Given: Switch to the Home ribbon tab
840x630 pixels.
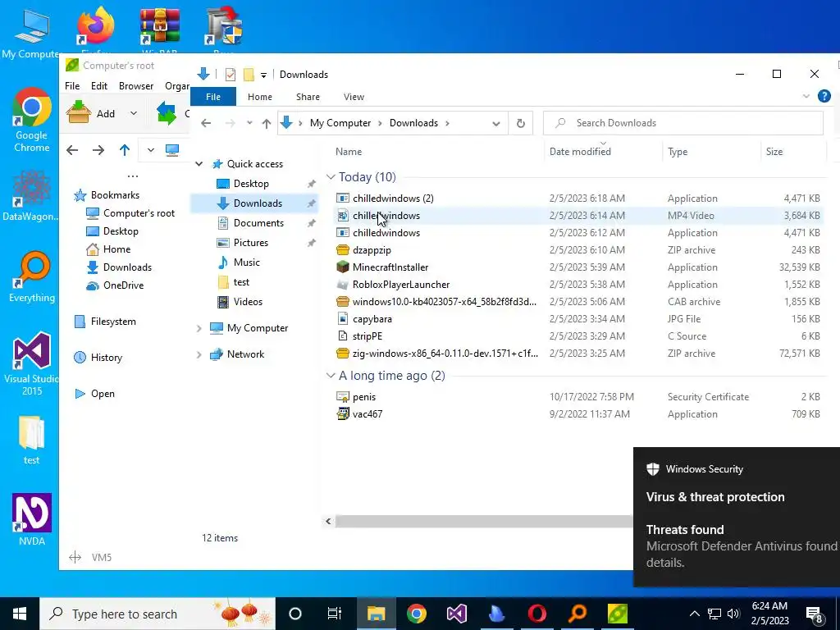Looking at the screenshot, I should point(260,97).
